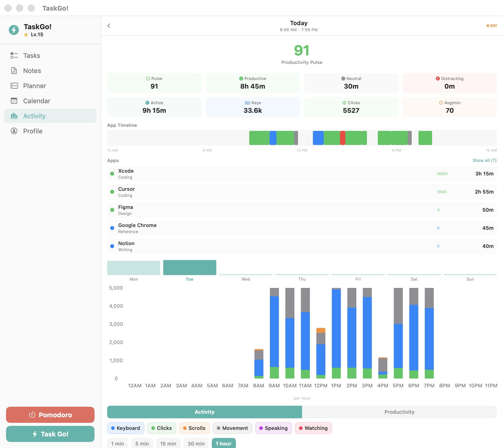Click the 12PM bar with orange top

[321, 353]
